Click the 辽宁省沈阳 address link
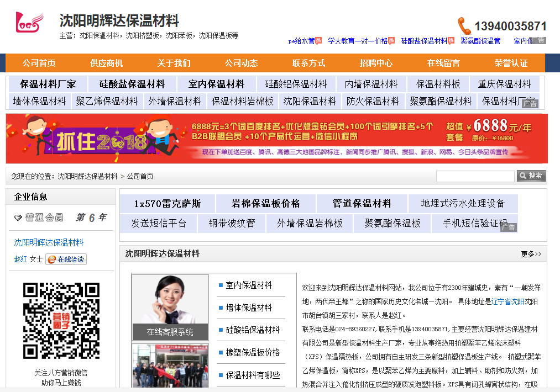 click(x=507, y=301)
